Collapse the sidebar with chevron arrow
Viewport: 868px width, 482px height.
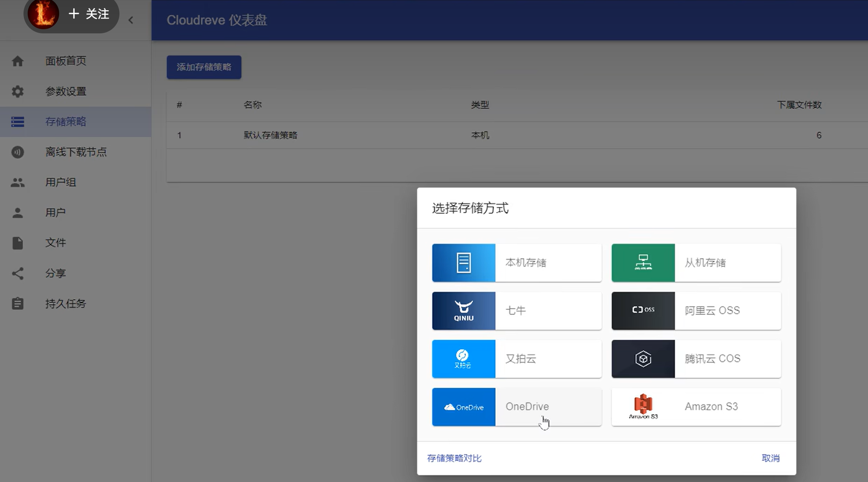[x=131, y=20]
